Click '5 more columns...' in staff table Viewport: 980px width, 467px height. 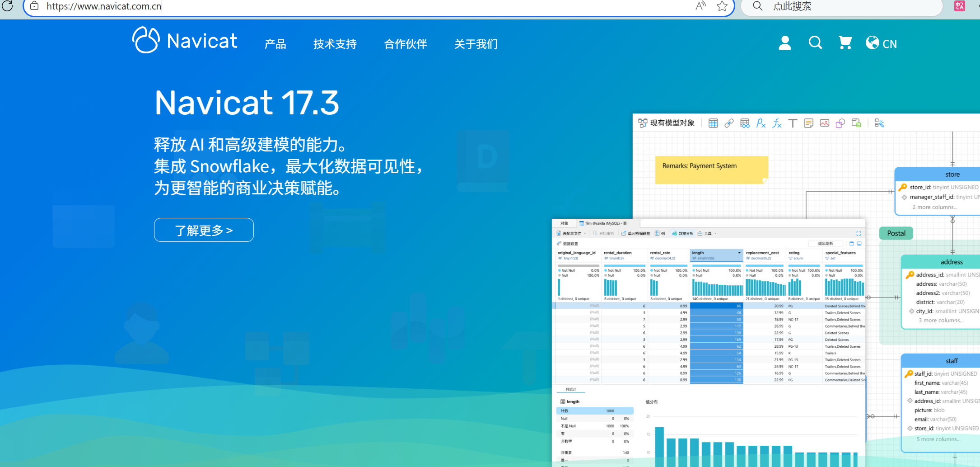point(938,439)
